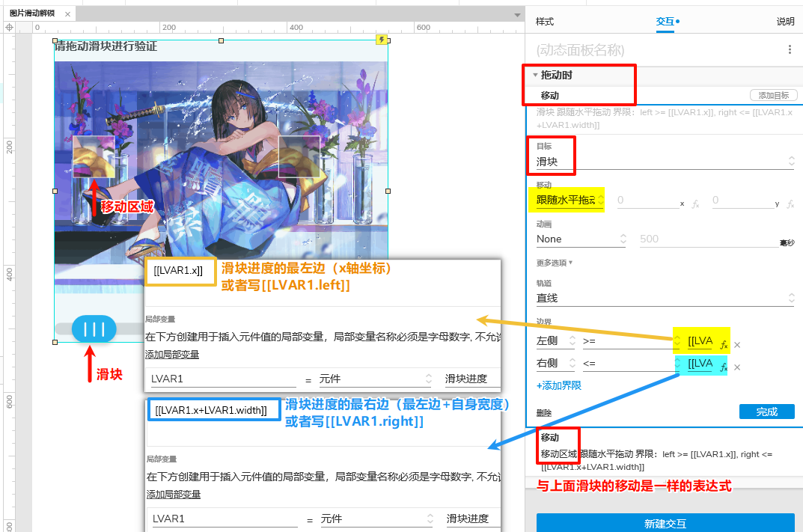
Task: Click the blue slider handle on canvas
Action: coord(94,329)
